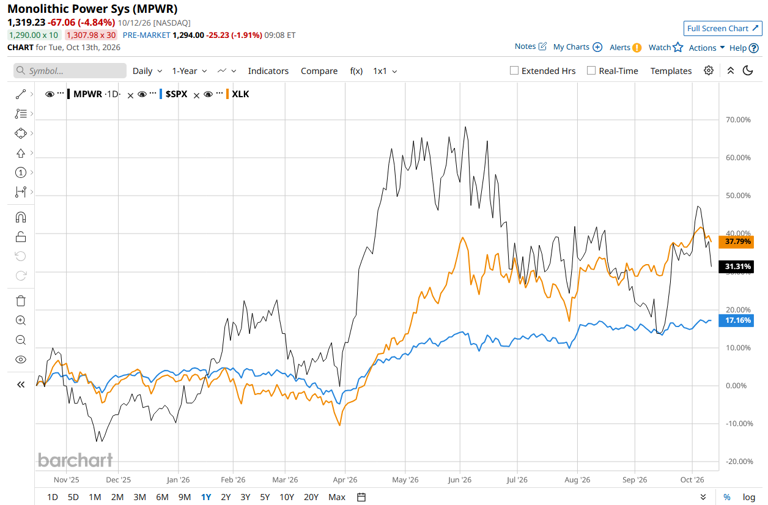Delete drawings with the trash icon

pyautogui.click(x=21, y=301)
